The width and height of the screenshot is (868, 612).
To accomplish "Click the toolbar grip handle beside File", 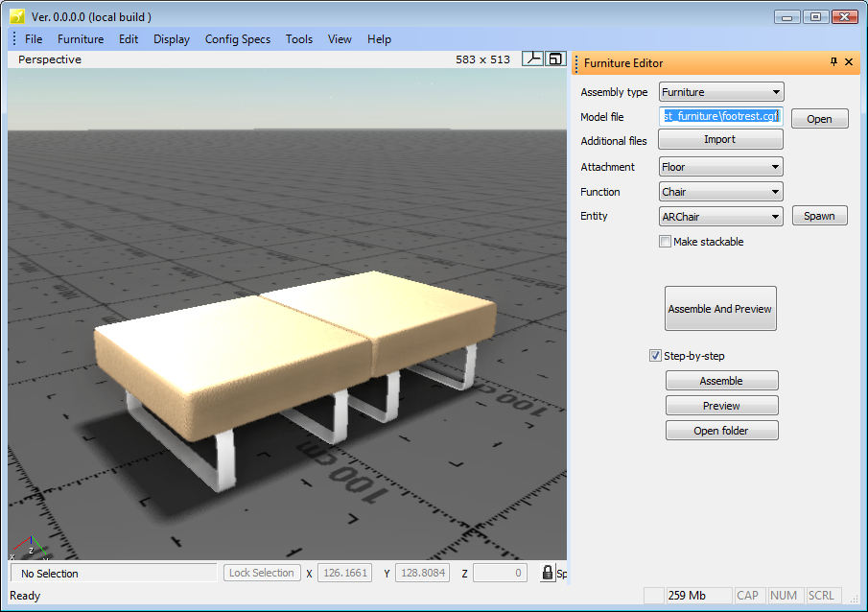I will pos(14,38).
